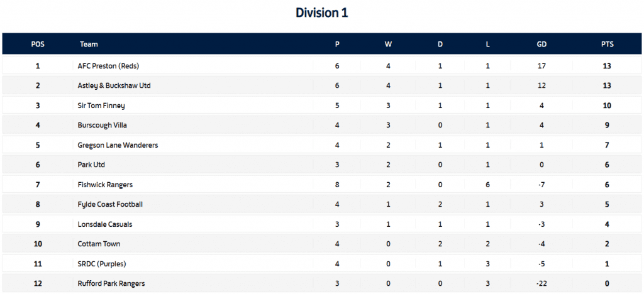Click the D column header
644x294 pixels.
[440, 45]
